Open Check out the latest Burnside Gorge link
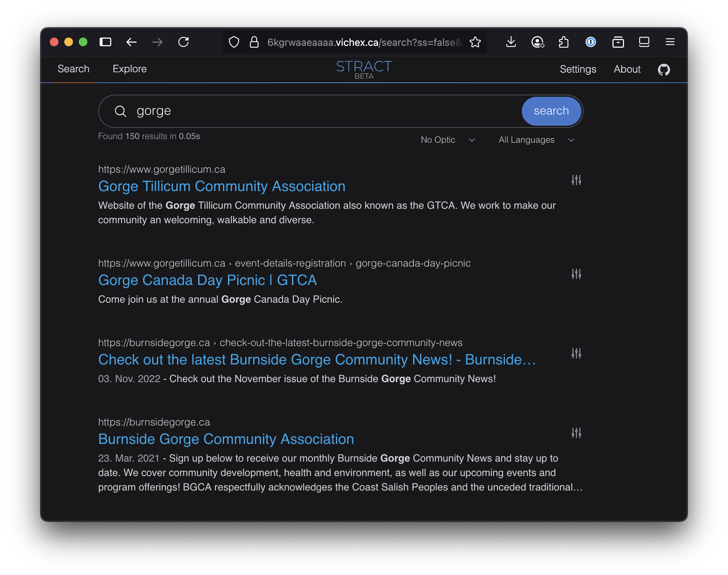Viewport: 728px width, 575px height. point(317,360)
